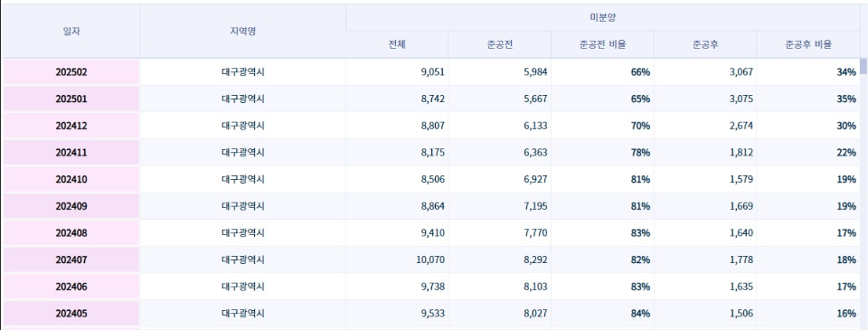Click the 준공후 column header
The height and width of the screenshot is (330, 868).
click(x=705, y=45)
